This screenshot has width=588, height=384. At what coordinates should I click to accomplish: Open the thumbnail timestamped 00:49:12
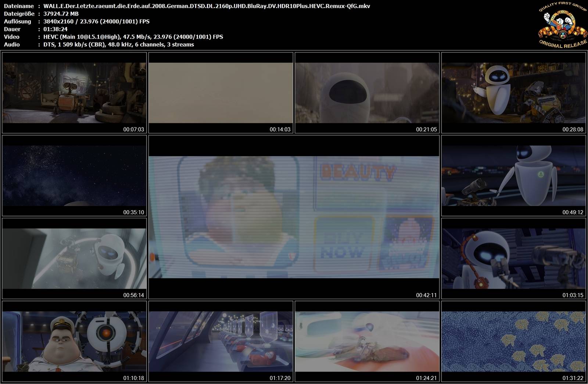(x=513, y=176)
